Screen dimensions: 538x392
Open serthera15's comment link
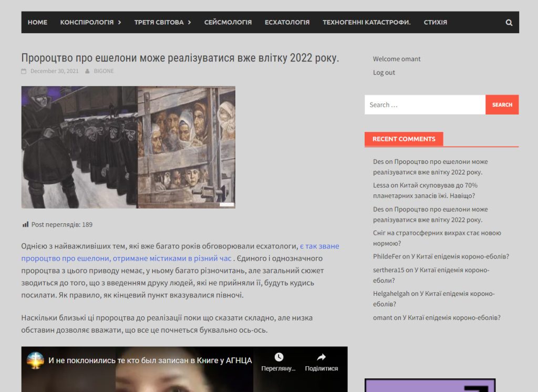(x=431, y=275)
